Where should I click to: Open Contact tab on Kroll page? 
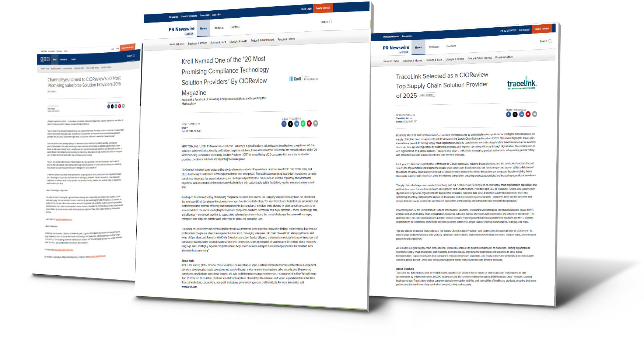click(235, 27)
